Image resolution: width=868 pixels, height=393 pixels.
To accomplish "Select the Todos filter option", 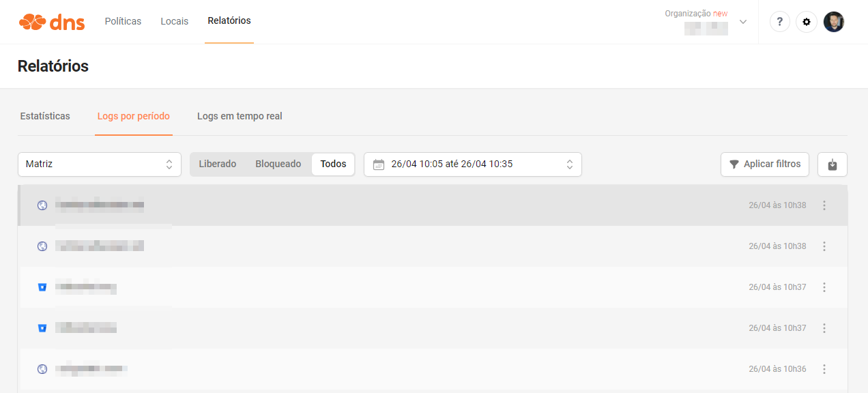I will [333, 164].
